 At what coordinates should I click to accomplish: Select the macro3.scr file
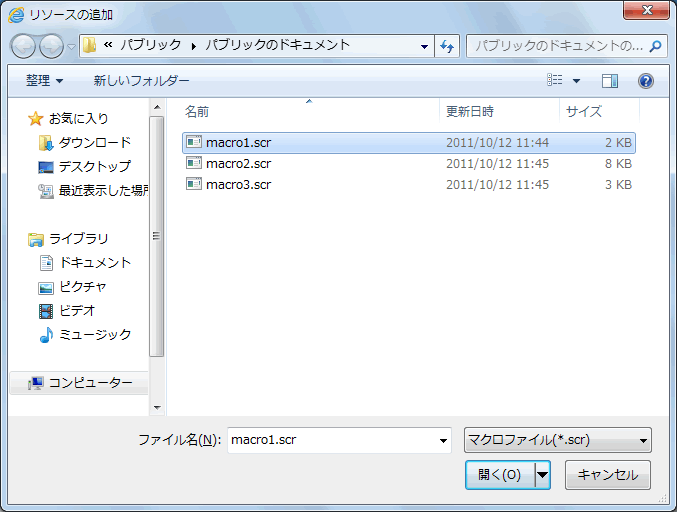408,185
